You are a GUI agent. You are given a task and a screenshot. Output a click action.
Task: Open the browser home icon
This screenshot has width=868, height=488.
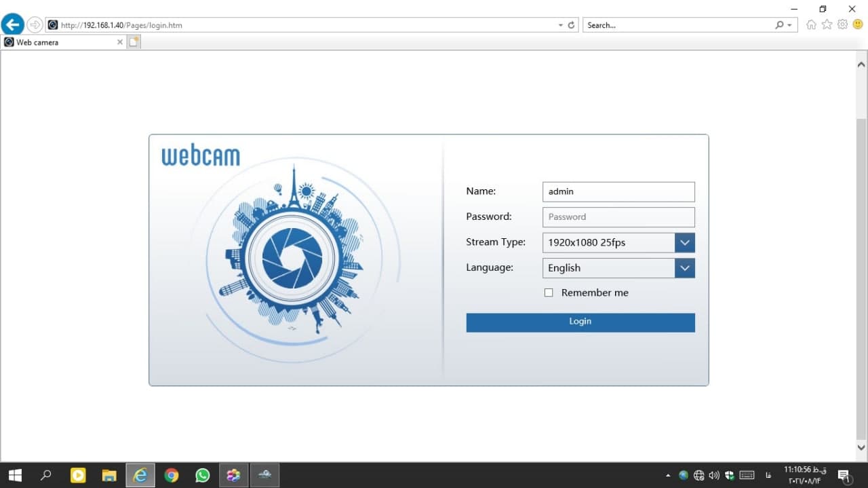pos(811,25)
